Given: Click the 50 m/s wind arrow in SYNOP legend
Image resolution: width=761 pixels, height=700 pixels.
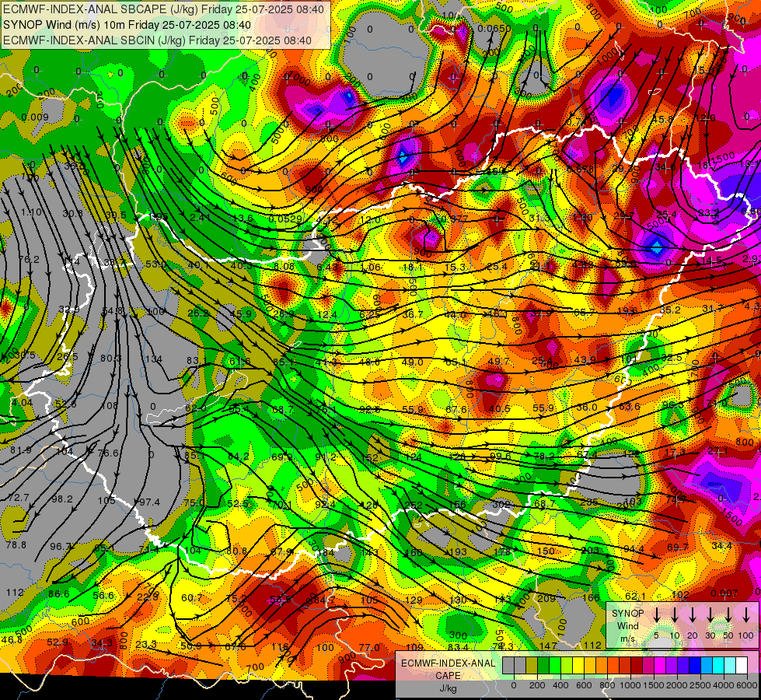Looking at the screenshot, I should point(728,615).
